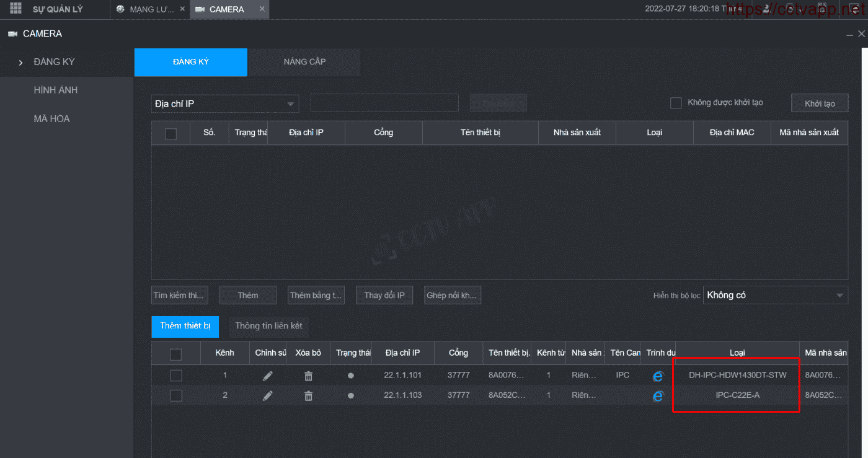Enable the "Không được khởi tạo" checkbox
Screen dimensions: 868x458
click(676, 103)
